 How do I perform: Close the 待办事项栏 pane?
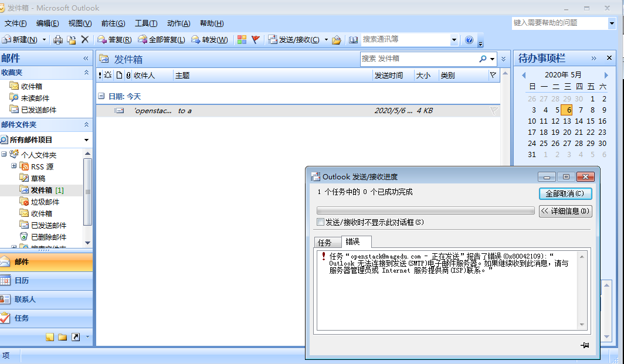click(x=609, y=58)
